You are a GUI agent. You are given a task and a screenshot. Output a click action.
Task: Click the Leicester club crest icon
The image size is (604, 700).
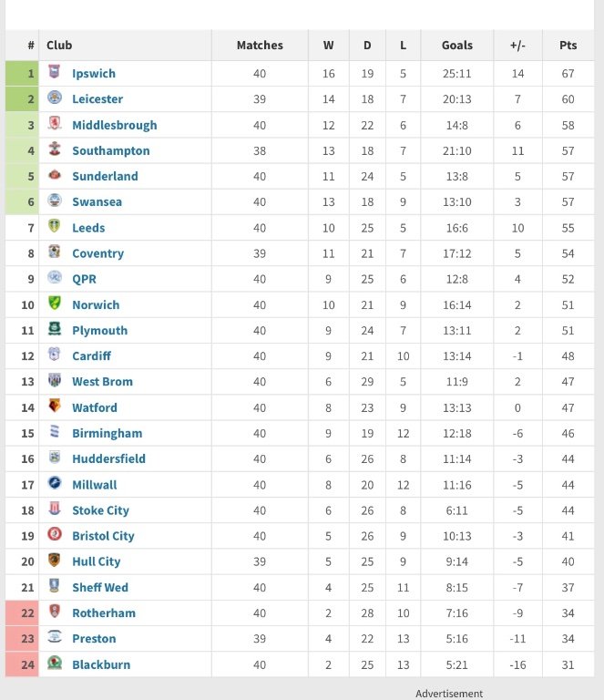55,98
